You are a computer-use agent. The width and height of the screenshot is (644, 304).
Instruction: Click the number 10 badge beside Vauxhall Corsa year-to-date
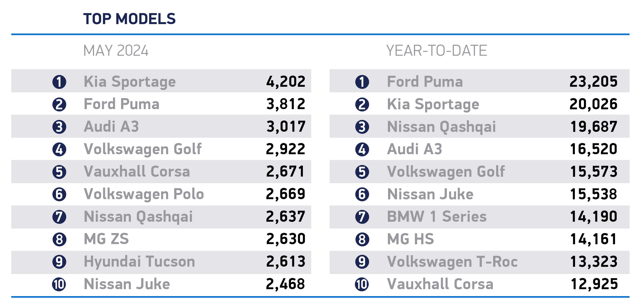[x=362, y=284]
